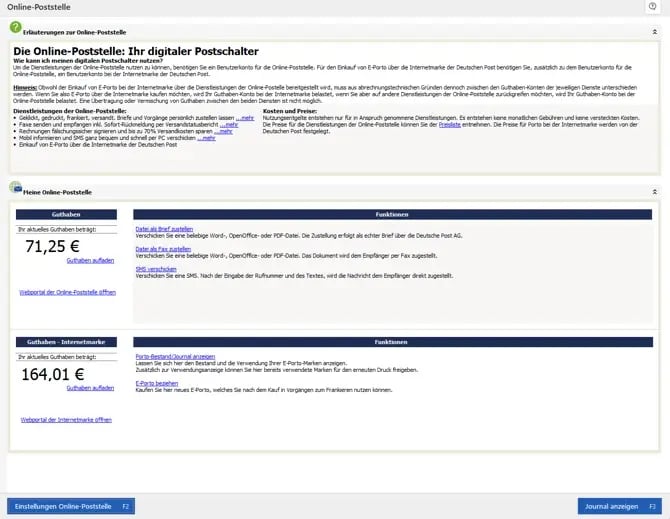Click the 'E-Porto beziehen' link

coord(158,381)
